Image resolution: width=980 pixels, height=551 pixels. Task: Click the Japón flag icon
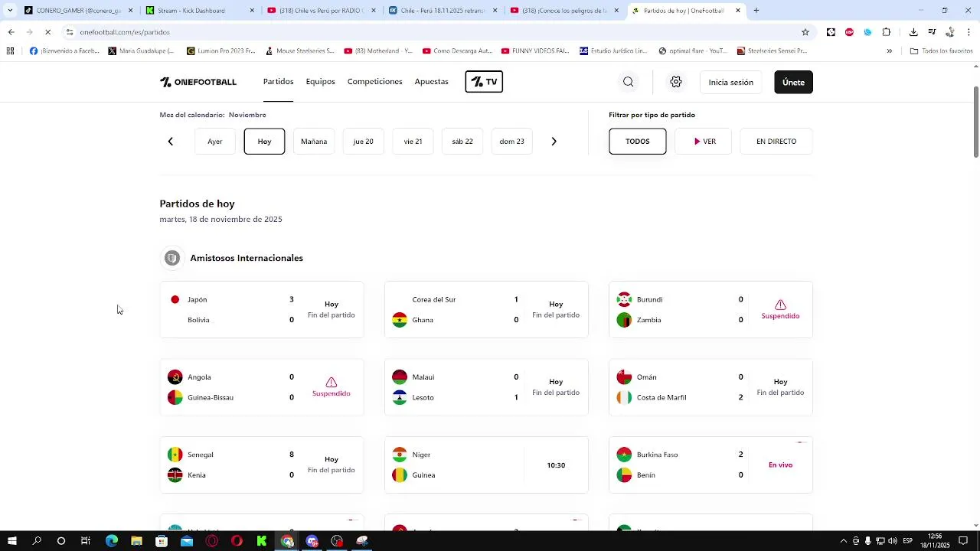pos(175,300)
